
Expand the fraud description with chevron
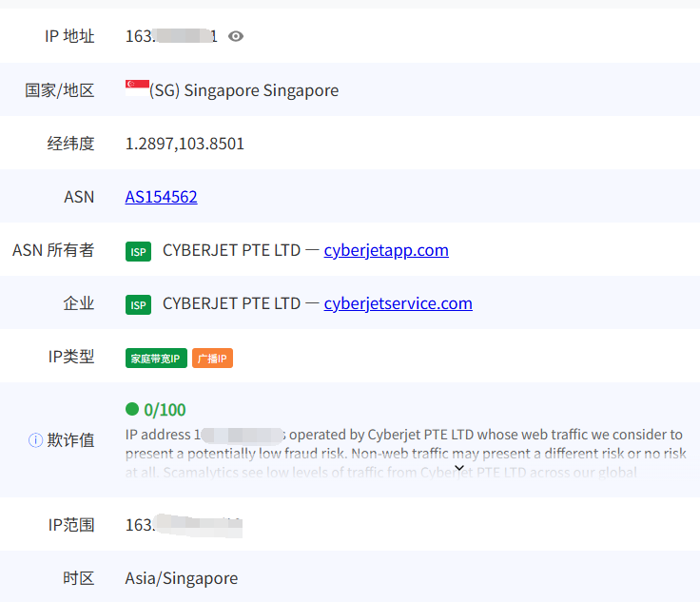pyautogui.click(x=459, y=467)
